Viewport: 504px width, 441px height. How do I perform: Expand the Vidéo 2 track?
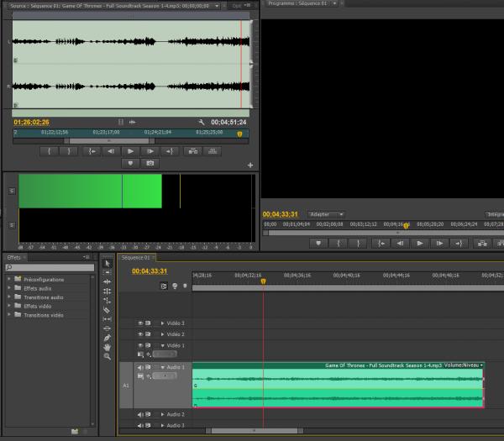(x=162, y=334)
